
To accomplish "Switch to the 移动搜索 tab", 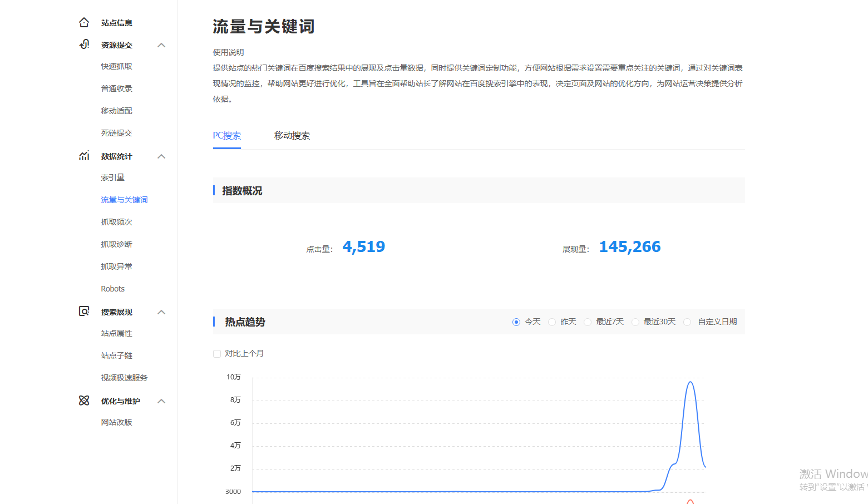I will (292, 136).
